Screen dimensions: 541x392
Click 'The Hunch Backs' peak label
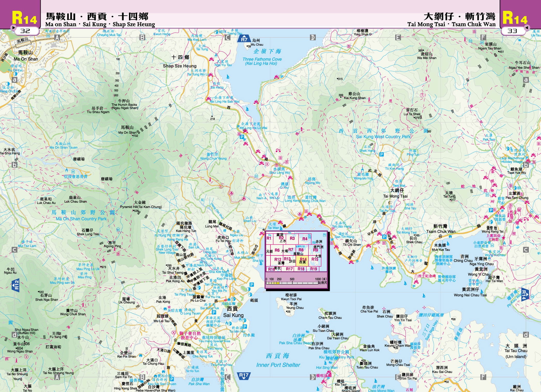coord(124,105)
